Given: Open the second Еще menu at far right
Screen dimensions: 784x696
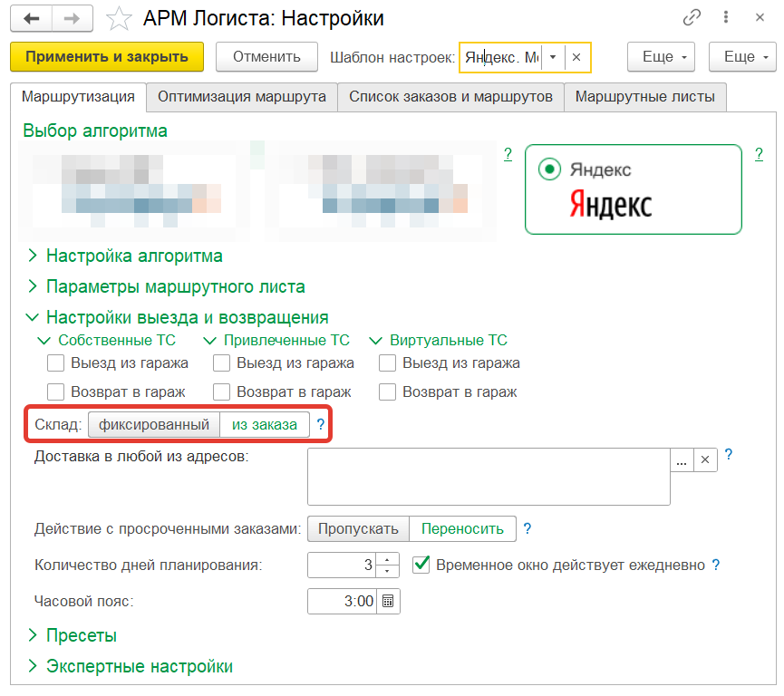Looking at the screenshot, I should click(743, 57).
